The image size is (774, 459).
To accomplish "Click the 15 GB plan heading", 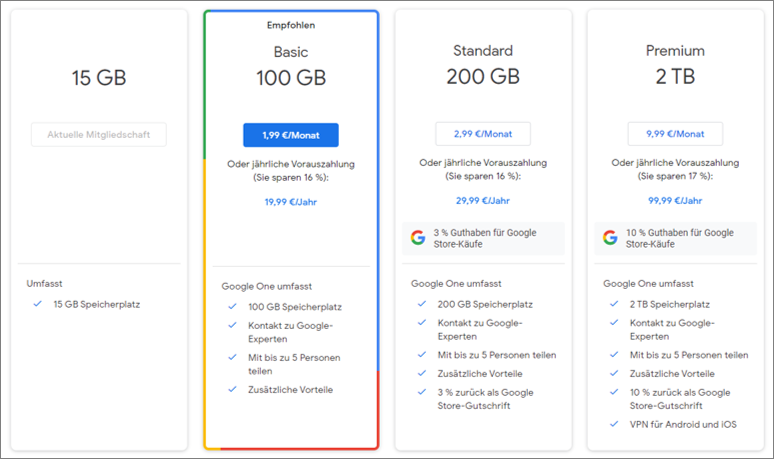I will coord(99,78).
